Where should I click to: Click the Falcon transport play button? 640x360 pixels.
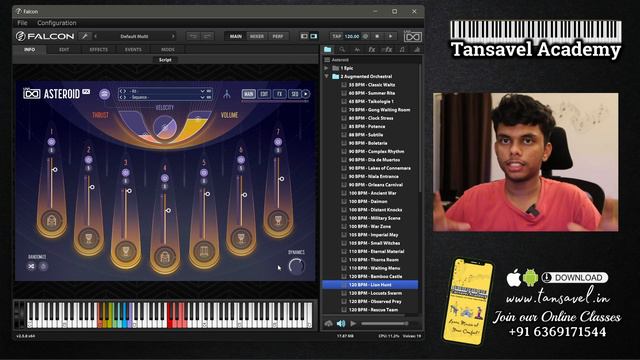click(391, 36)
